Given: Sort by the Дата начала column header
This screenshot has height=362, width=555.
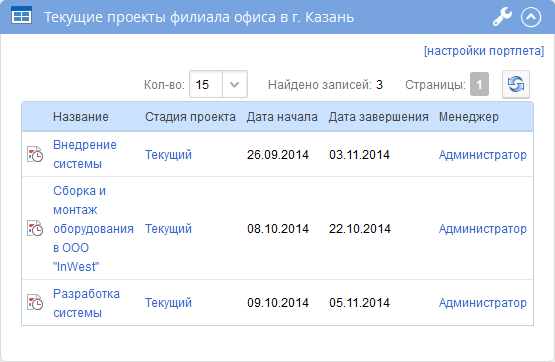Looking at the screenshot, I should (282, 117).
